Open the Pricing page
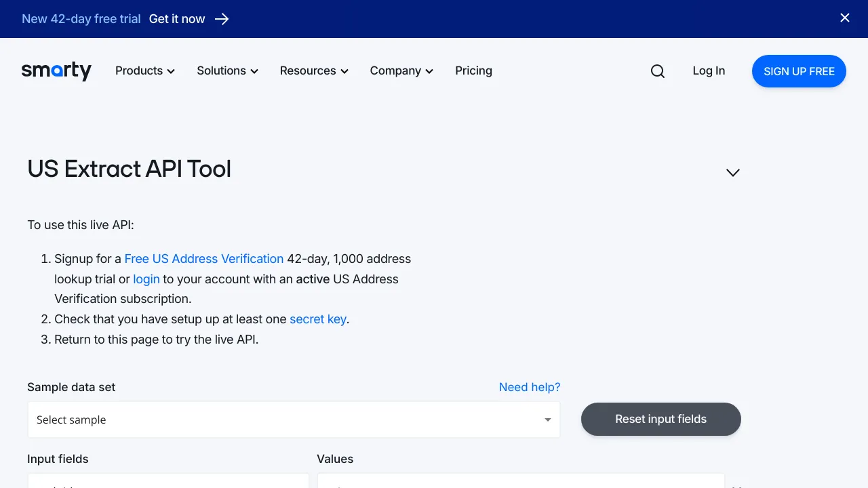868x488 pixels. tap(473, 70)
